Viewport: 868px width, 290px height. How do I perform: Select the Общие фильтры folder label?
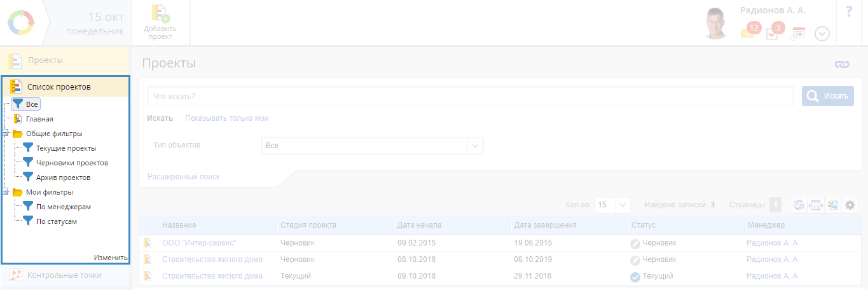(x=54, y=134)
